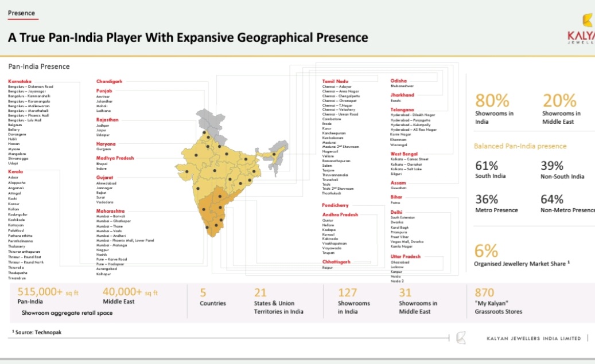
Task: Click the '6%' market share figure
Action: coord(486,251)
